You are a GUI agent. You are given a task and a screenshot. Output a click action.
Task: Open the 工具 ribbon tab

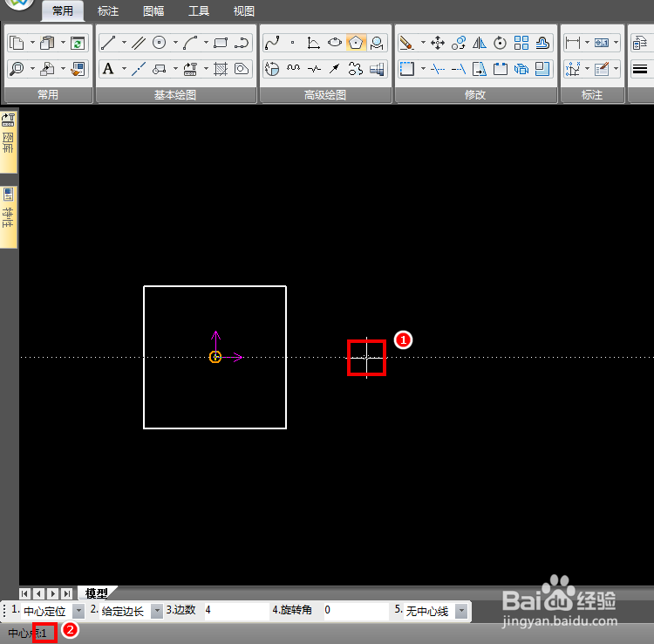point(199,10)
